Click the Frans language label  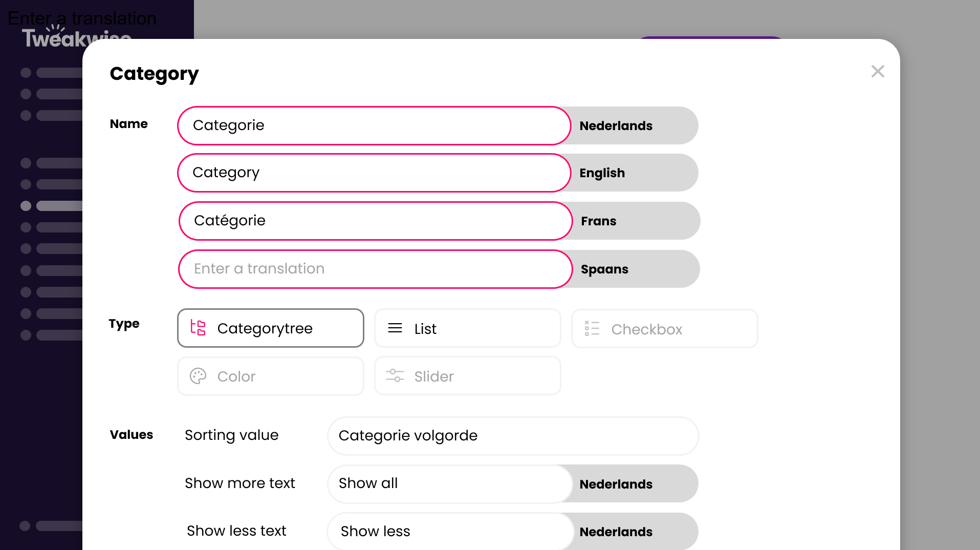[x=598, y=221]
